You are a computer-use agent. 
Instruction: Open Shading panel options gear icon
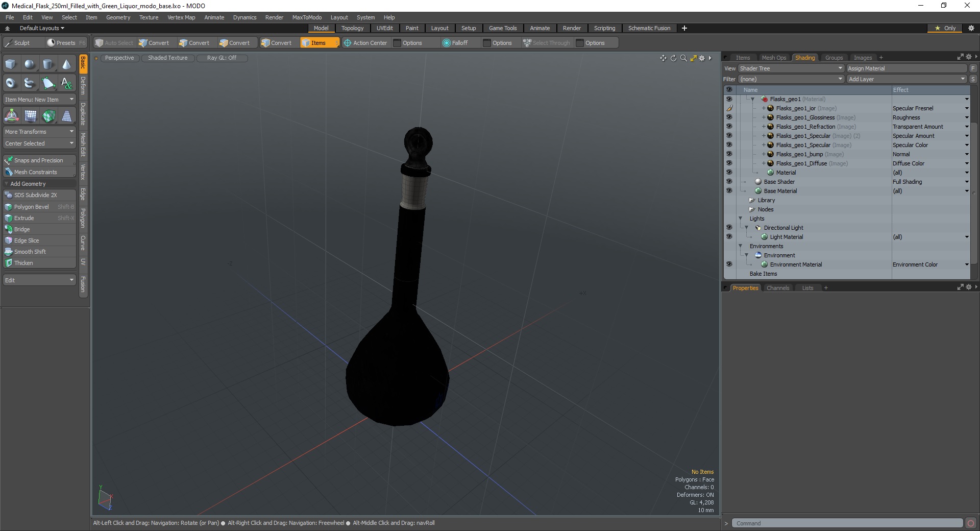(968, 57)
